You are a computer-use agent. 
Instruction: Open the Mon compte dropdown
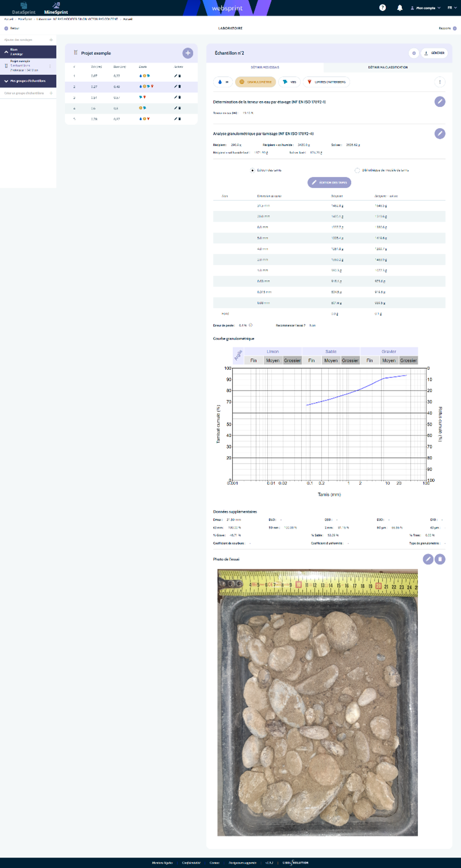coord(425,8)
